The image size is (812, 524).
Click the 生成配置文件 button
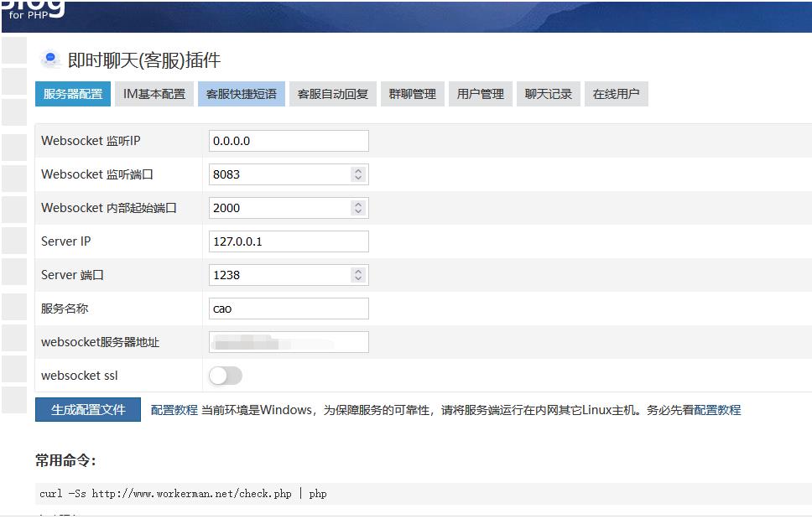coord(88,410)
